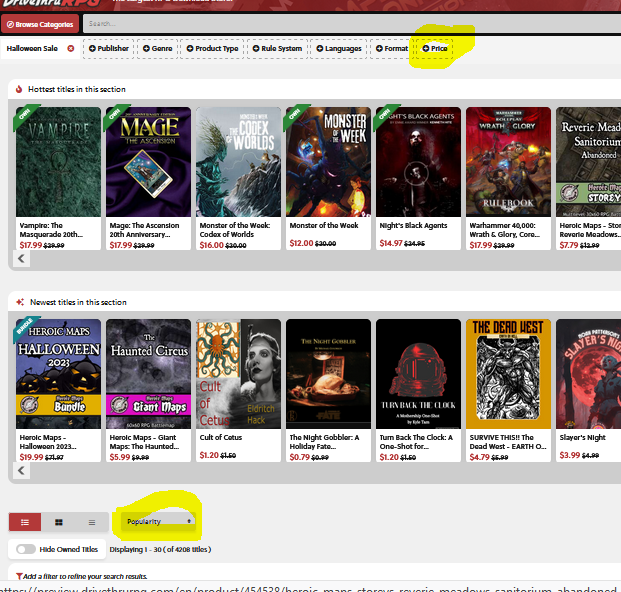Open The Haunted Circus Giant Maps cover
The height and width of the screenshot is (592, 621).
[x=148, y=374]
